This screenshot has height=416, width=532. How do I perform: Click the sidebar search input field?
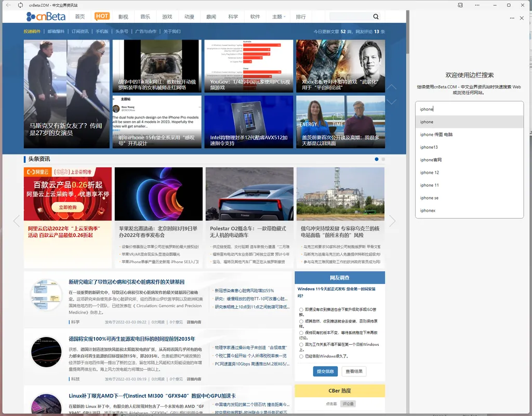click(469, 109)
